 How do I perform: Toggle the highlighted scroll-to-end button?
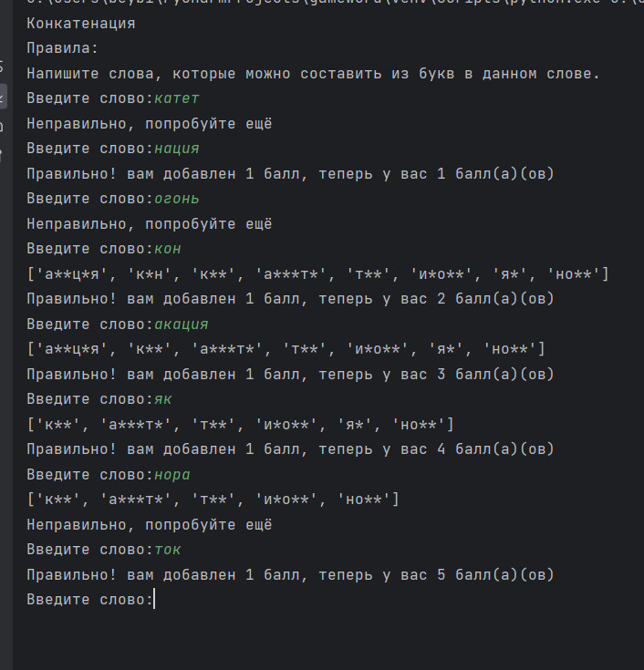coord(2,96)
